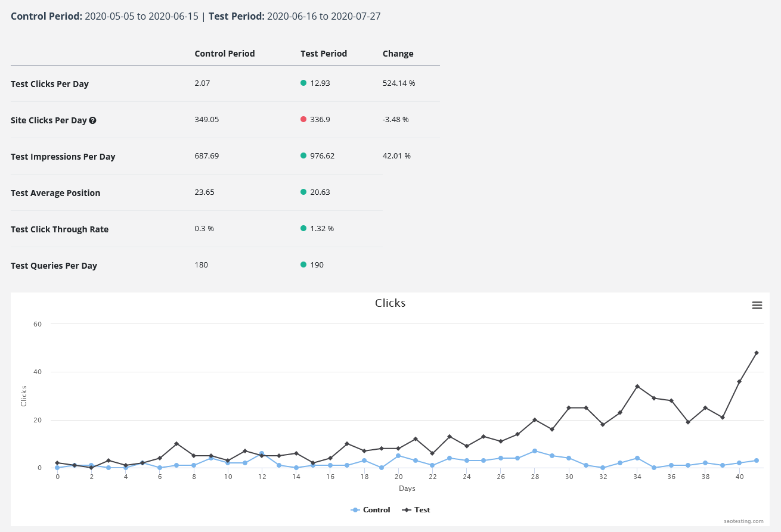Viewport: 781px width, 532px height.
Task: Click the green dot next to 20.63
Action: 303,192
